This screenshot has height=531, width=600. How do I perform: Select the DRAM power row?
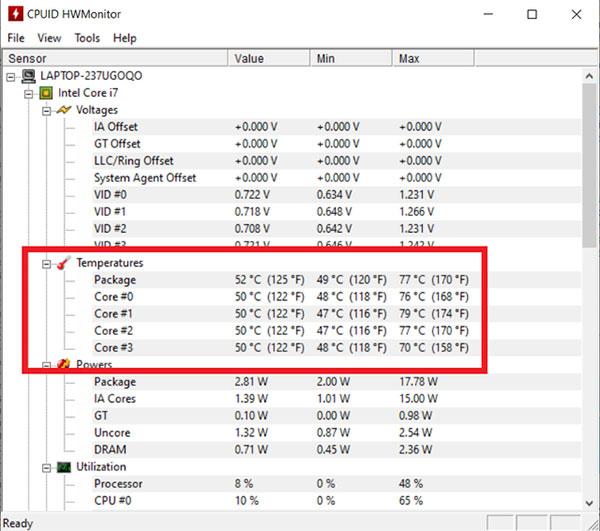[337, 450]
